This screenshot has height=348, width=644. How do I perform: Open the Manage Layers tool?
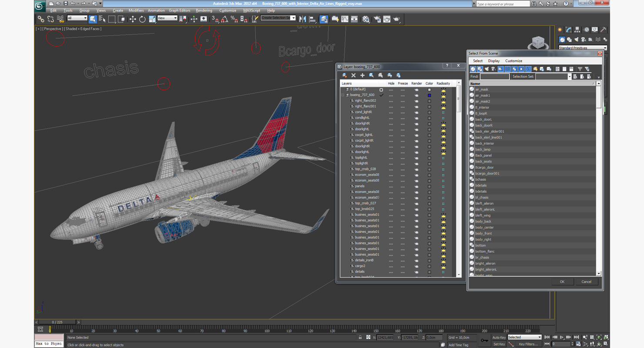324,19
